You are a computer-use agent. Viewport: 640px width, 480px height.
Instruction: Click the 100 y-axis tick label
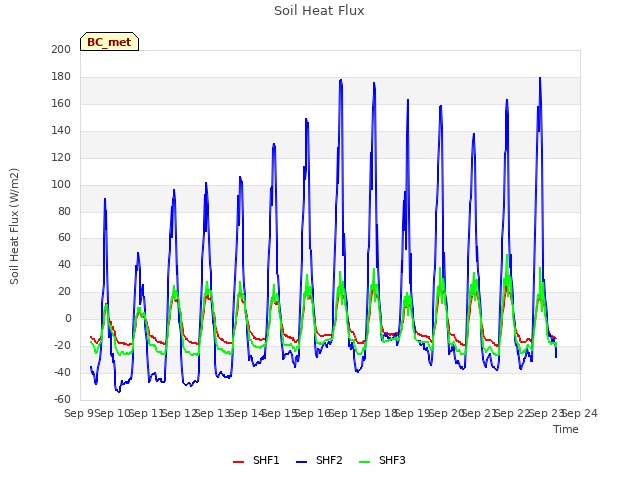(61, 184)
